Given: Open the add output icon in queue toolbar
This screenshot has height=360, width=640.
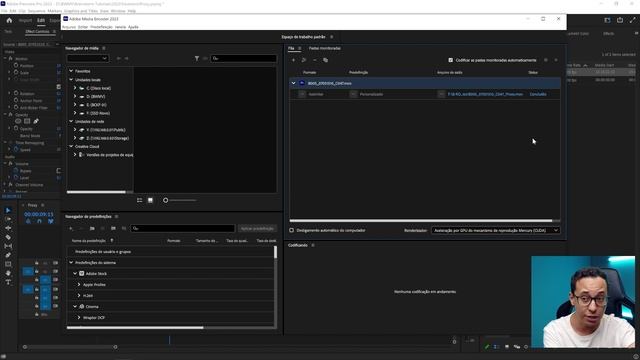Looking at the screenshot, I should [304, 60].
